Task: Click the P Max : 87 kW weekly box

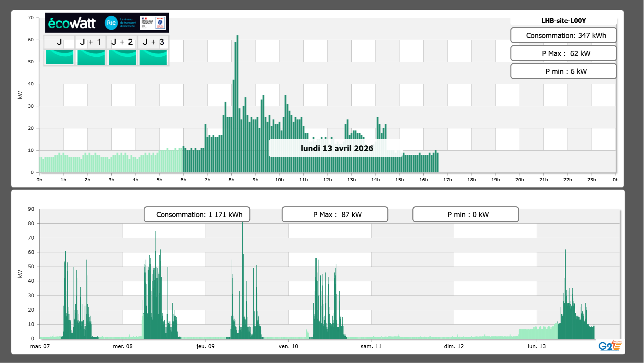Action: pos(335,214)
